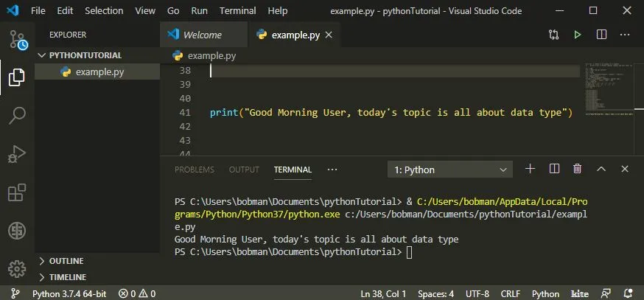Open the File menu

pyautogui.click(x=38, y=10)
